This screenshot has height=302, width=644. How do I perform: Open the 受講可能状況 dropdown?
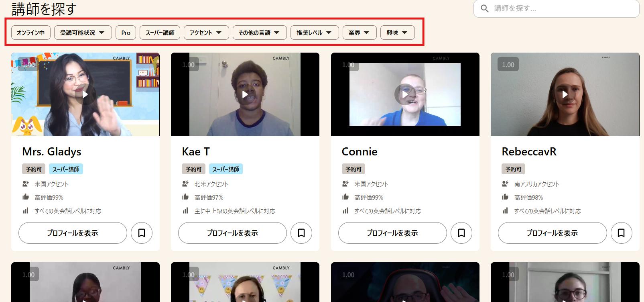[x=83, y=33]
